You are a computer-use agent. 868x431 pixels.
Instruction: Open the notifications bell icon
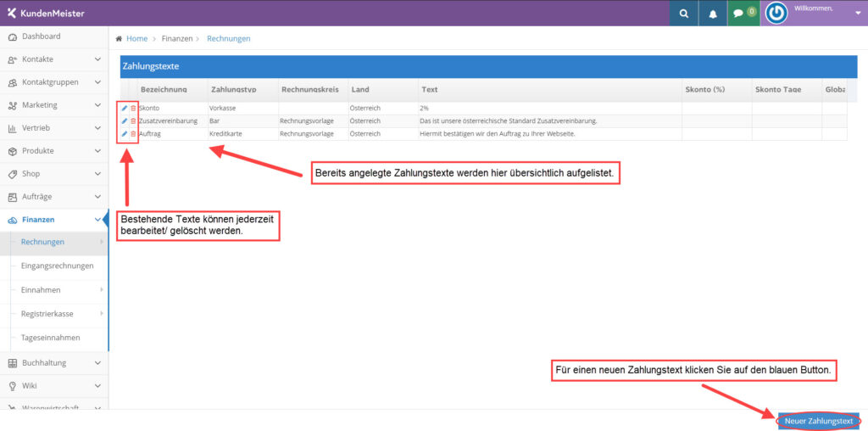point(713,14)
